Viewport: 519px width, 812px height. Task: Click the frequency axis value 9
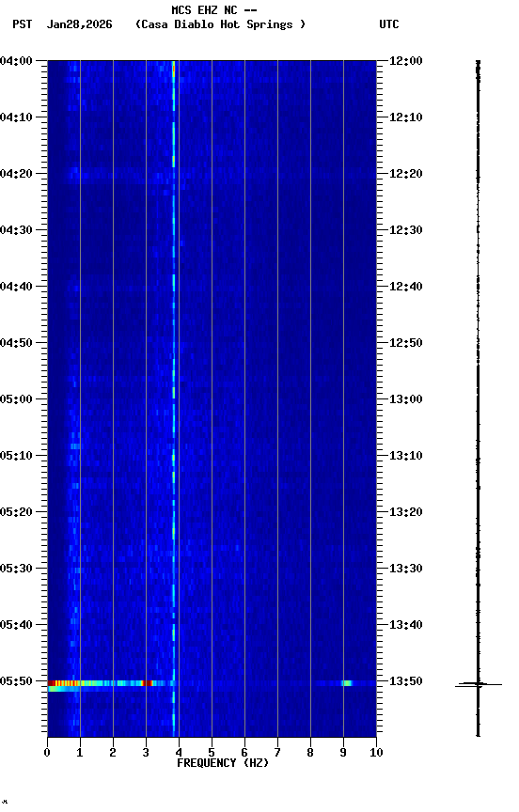point(343,753)
